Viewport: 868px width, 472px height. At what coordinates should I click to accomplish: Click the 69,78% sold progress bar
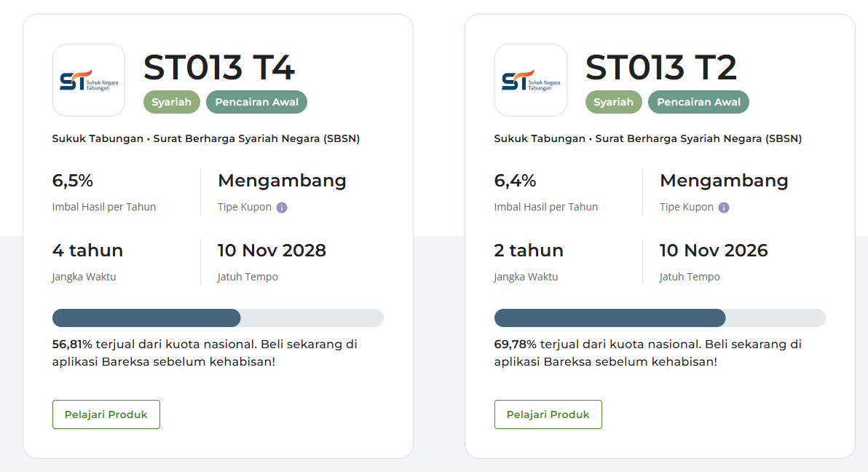660,318
